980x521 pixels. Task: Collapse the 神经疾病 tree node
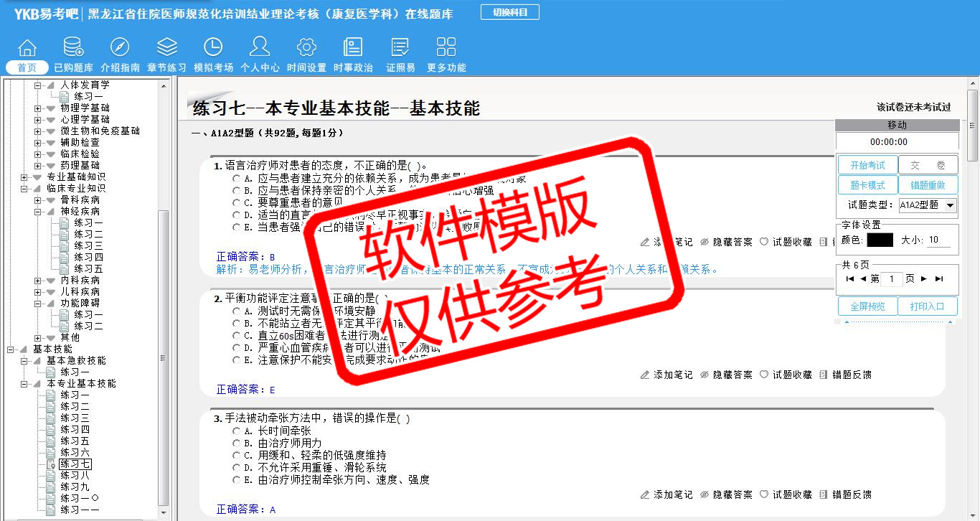coord(38,212)
